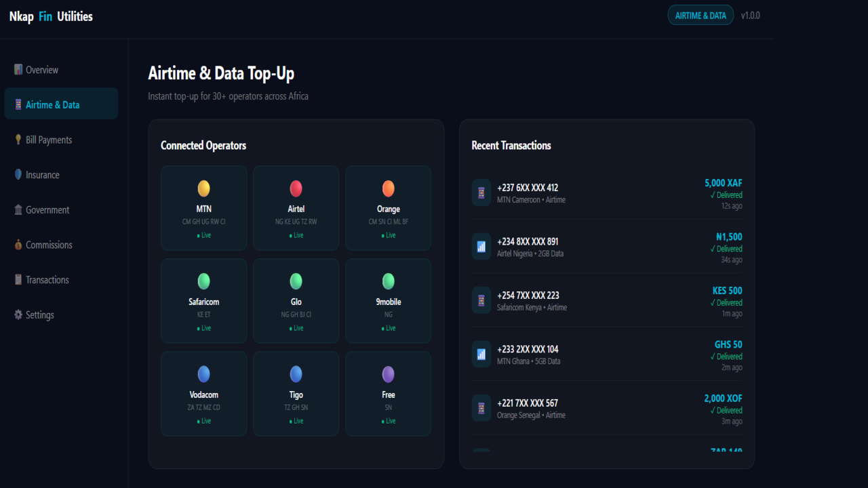Image resolution: width=868 pixels, height=488 pixels.
Task: Click the "Recent Transactions" heading
Action: pyautogui.click(x=511, y=146)
